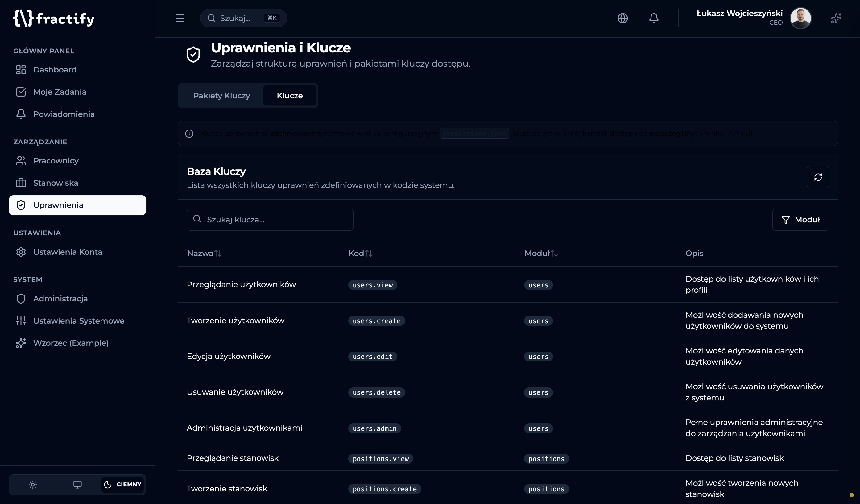Open the user avatar profile picture
The height and width of the screenshot is (504, 860).
pyautogui.click(x=800, y=18)
